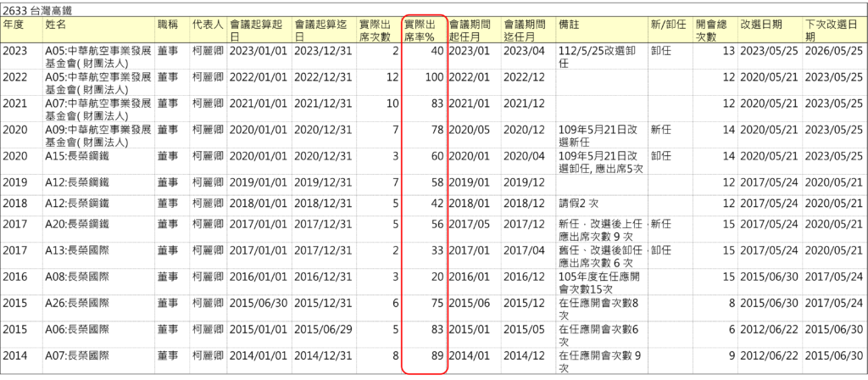This screenshot has width=868, height=380.
Task: Select the 下次改選日期 column header
Action: point(833,31)
